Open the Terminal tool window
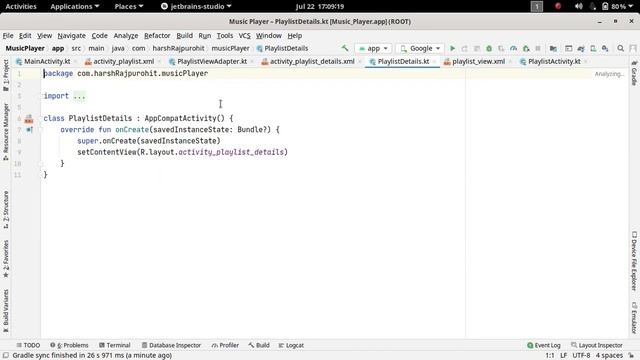Screen dimensions: 640x360 115,345
